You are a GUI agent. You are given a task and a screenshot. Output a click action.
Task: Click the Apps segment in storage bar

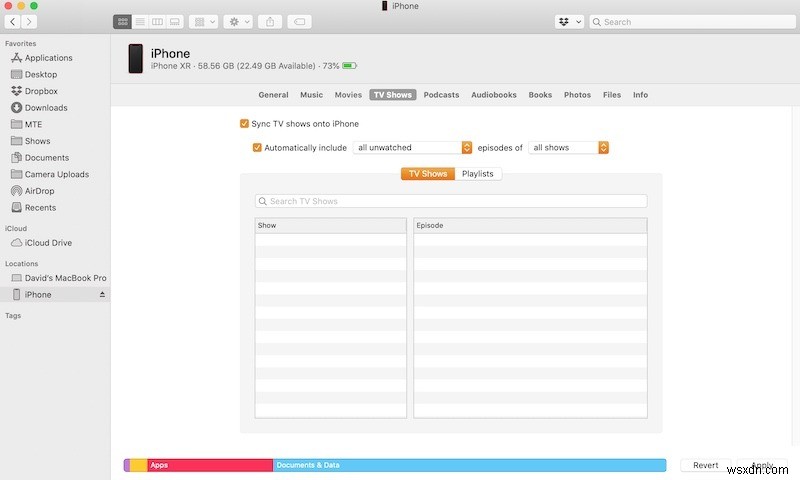point(210,465)
